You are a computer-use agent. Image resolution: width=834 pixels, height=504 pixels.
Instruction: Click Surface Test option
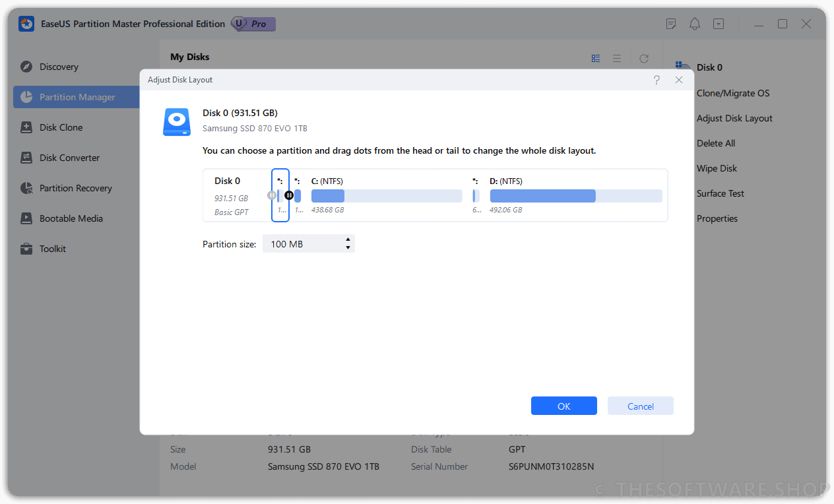[721, 193]
